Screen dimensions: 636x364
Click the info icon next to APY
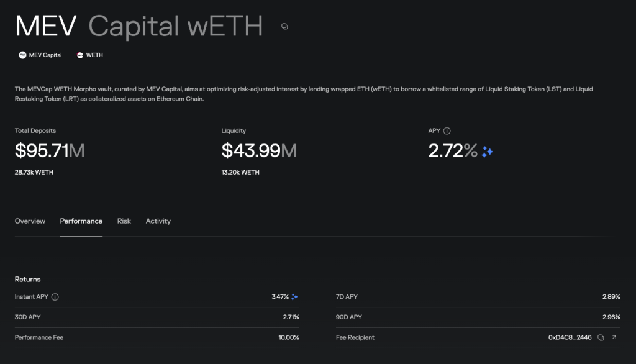coord(447,131)
